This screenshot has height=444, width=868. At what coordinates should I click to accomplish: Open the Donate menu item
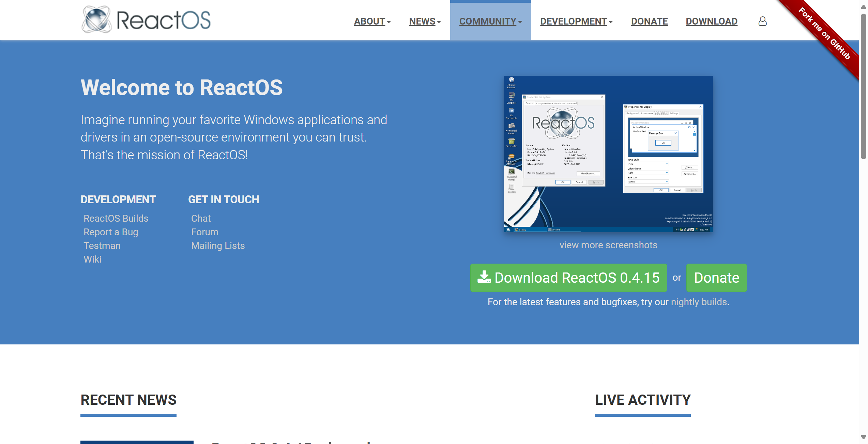coord(649,21)
